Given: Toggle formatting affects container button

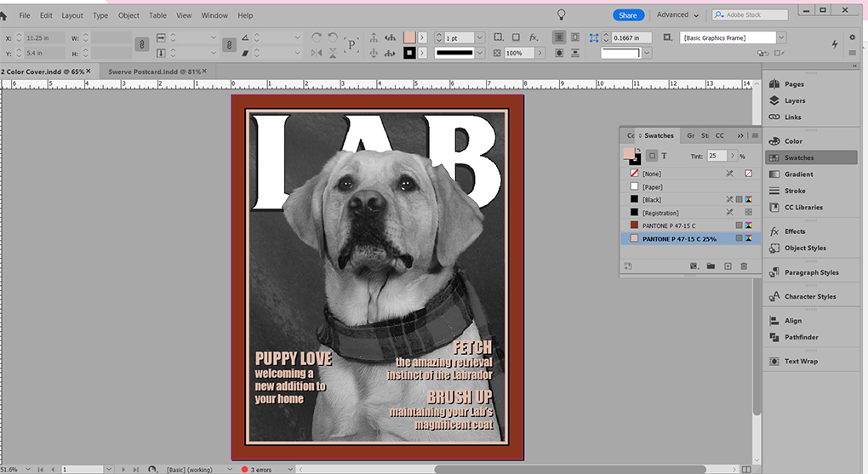Looking at the screenshot, I should pyautogui.click(x=651, y=156).
